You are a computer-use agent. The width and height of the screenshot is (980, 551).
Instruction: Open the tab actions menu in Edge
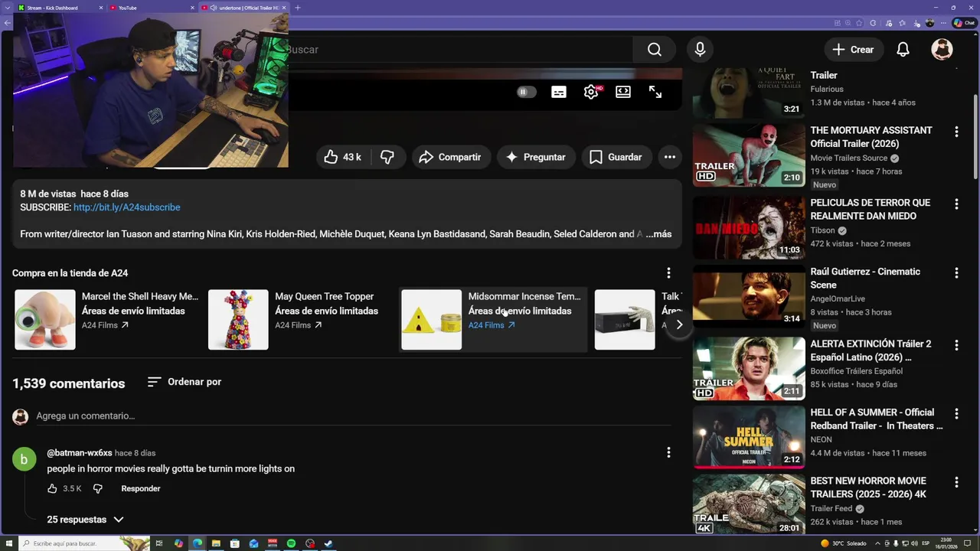(7, 8)
